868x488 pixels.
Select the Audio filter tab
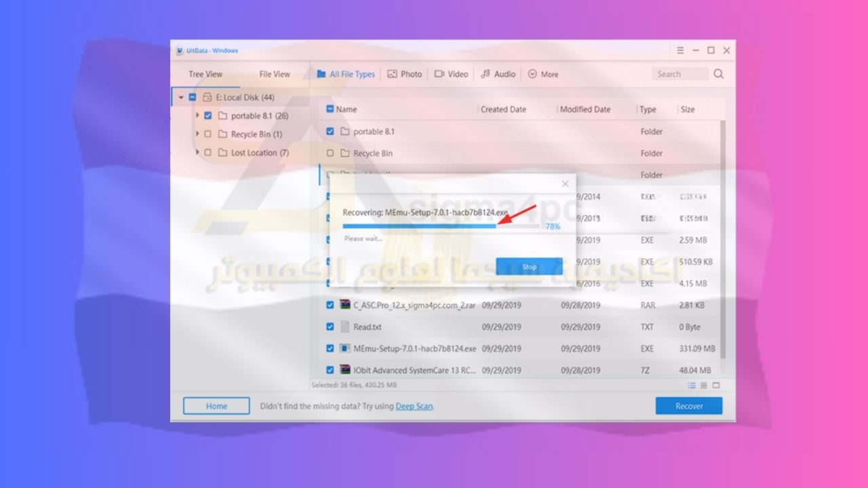(498, 74)
